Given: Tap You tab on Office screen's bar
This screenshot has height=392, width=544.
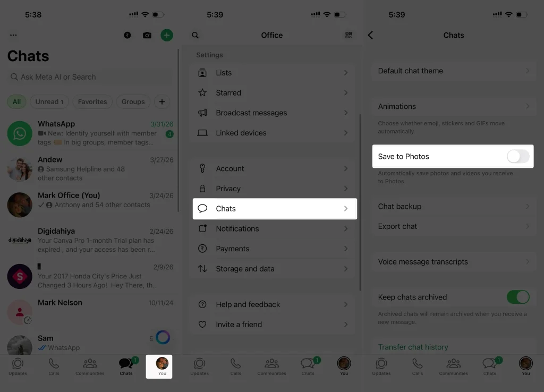Looking at the screenshot, I should (344, 367).
